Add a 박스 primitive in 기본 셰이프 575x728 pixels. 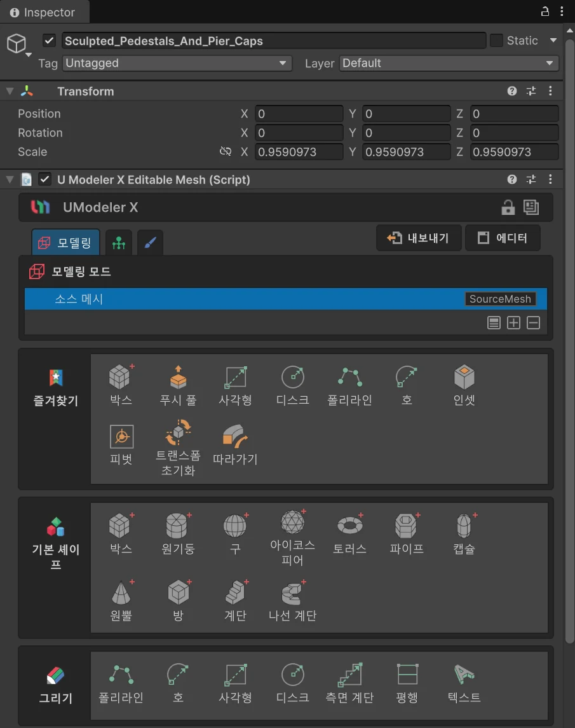point(121,534)
